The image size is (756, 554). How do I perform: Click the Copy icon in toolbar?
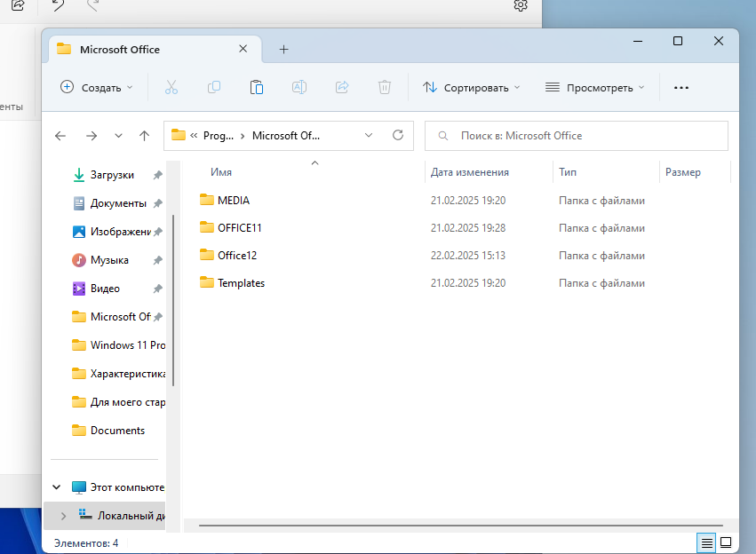214,87
